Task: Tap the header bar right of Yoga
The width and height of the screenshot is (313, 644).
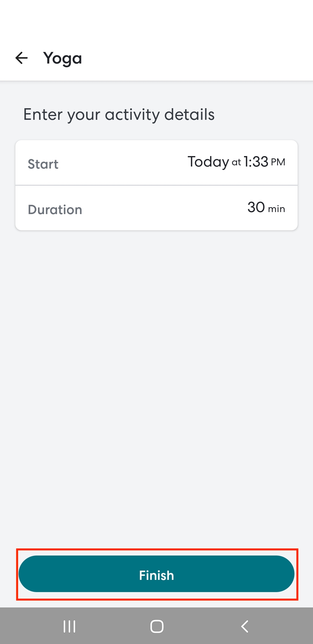Action: (203, 58)
